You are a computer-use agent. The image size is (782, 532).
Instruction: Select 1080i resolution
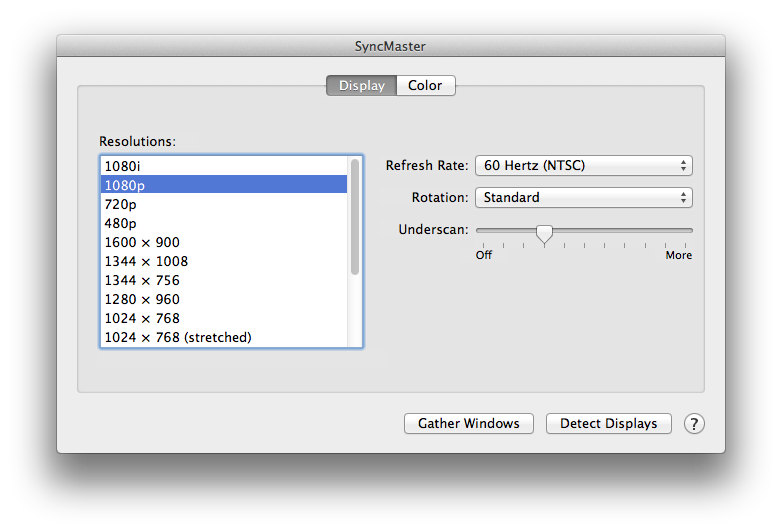pos(224,166)
